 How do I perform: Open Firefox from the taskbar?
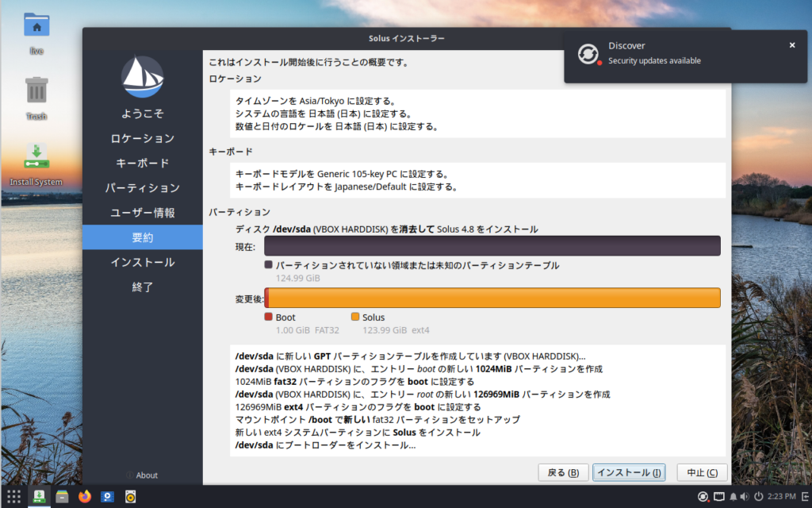tap(85, 497)
